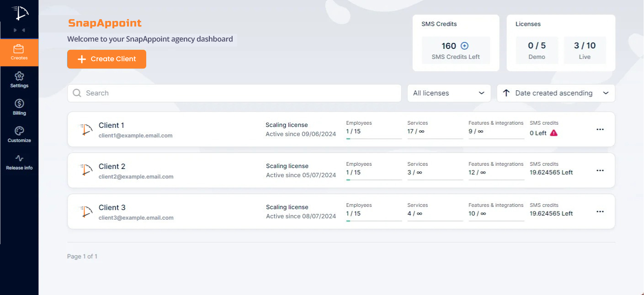The image size is (644, 295).
Task: Click the Create Client button
Action: coord(106,59)
